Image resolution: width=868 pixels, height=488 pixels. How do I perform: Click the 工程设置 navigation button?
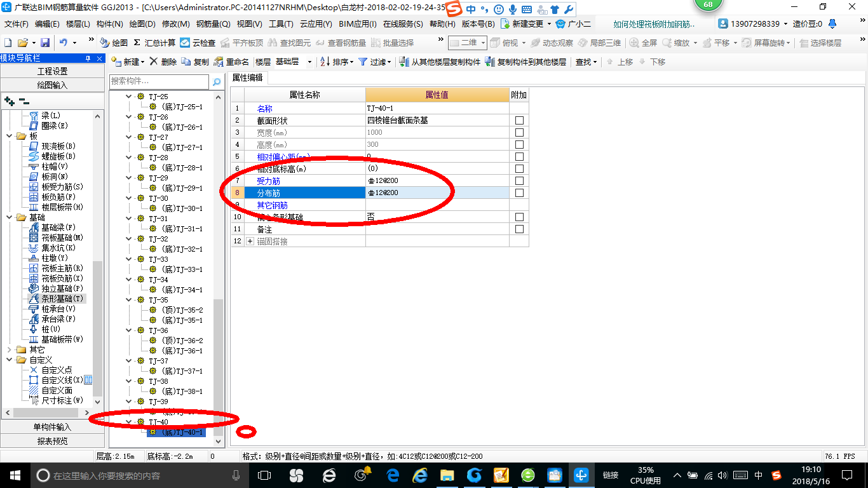(x=52, y=71)
